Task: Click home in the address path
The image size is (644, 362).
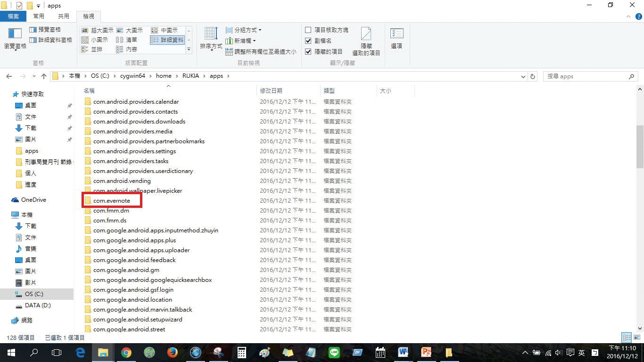Action: tap(164, 76)
